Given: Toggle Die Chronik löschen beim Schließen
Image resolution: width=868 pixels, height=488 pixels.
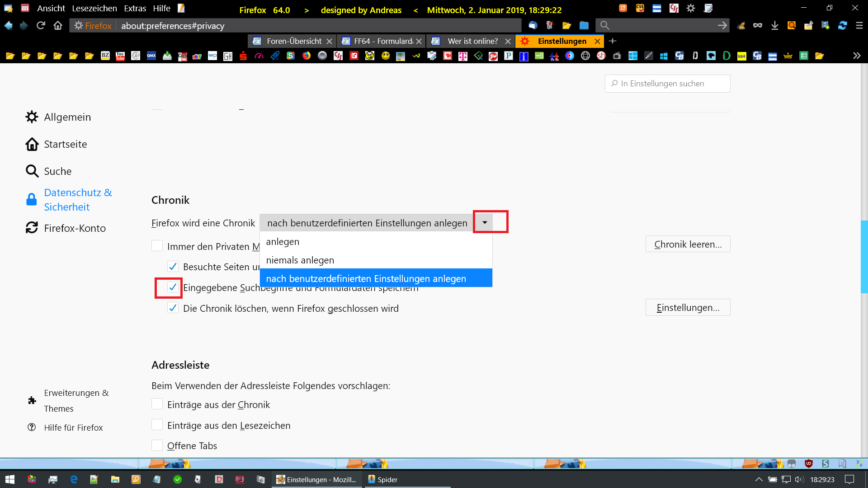Looking at the screenshot, I should pos(173,308).
